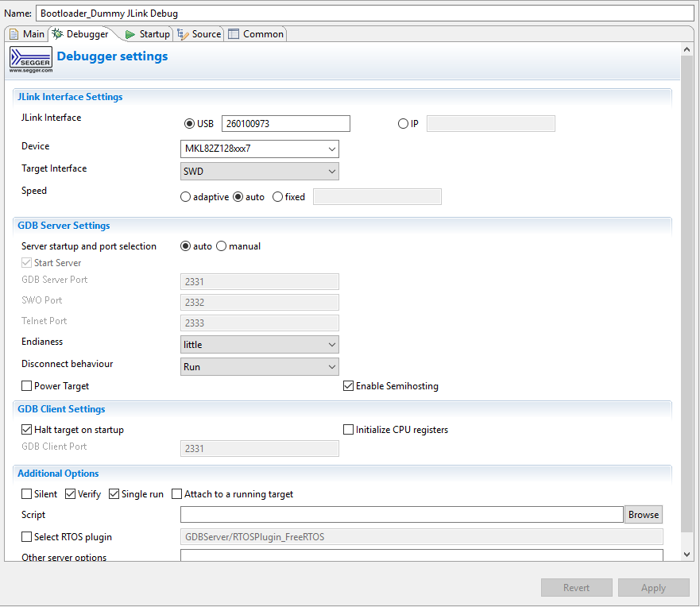Click Other server options field
This screenshot has width=700, height=607.
[x=421, y=555]
